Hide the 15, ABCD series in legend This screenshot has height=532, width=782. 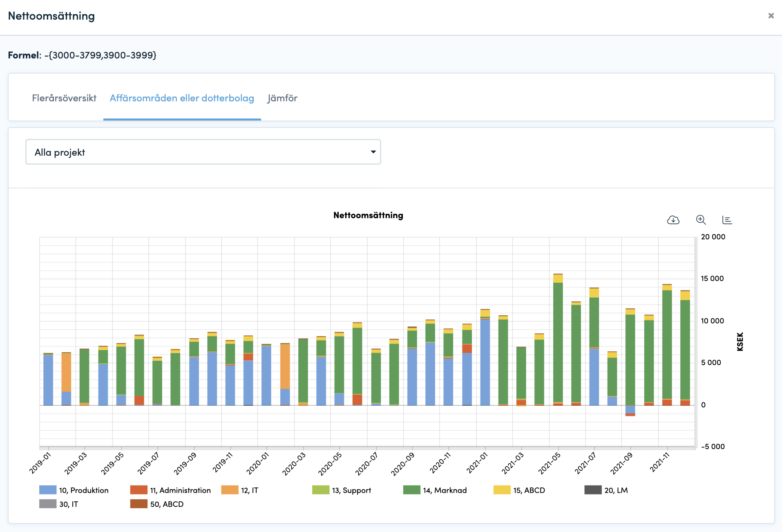(x=519, y=490)
